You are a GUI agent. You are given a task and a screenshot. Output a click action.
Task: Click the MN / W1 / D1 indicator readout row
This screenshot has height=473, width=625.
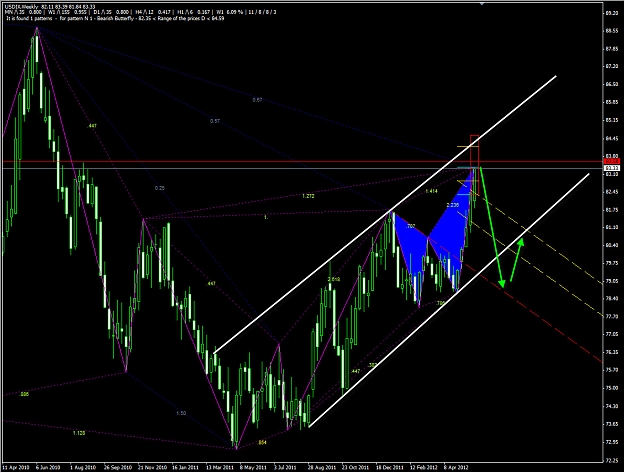click(x=140, y=12)
